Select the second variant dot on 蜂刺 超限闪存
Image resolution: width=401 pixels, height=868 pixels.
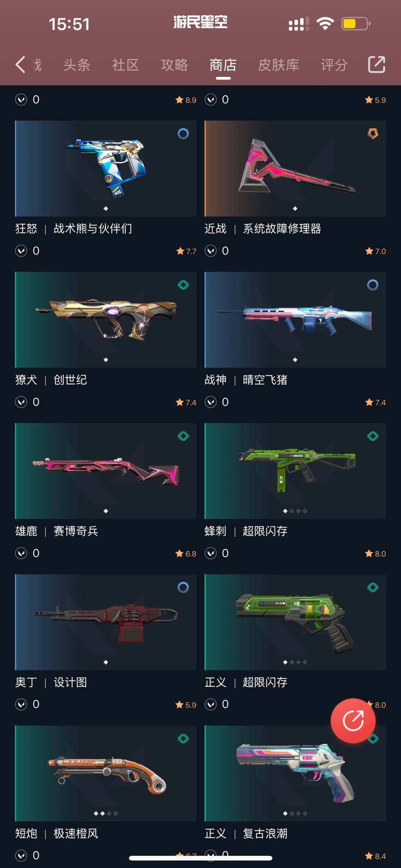coord(292,511)
